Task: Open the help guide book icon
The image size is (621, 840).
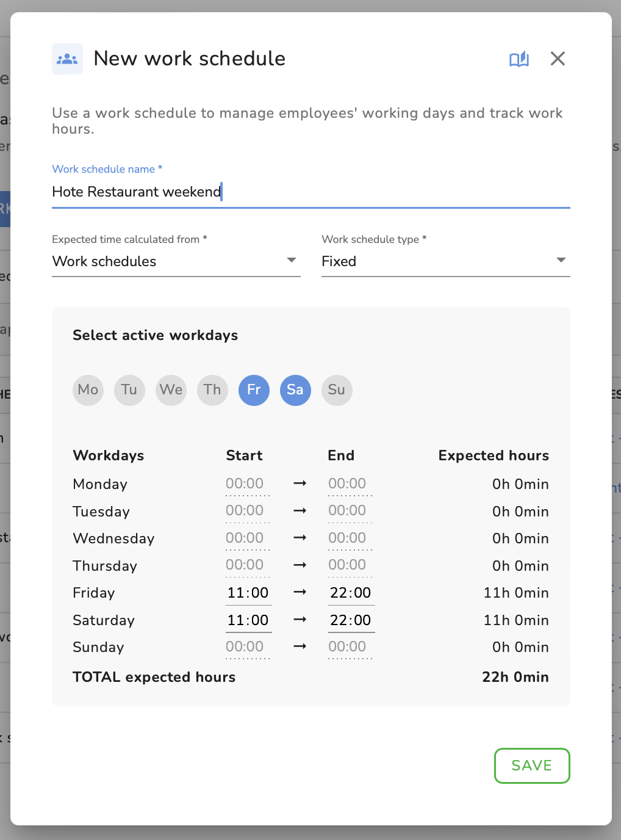Action: 519,59
